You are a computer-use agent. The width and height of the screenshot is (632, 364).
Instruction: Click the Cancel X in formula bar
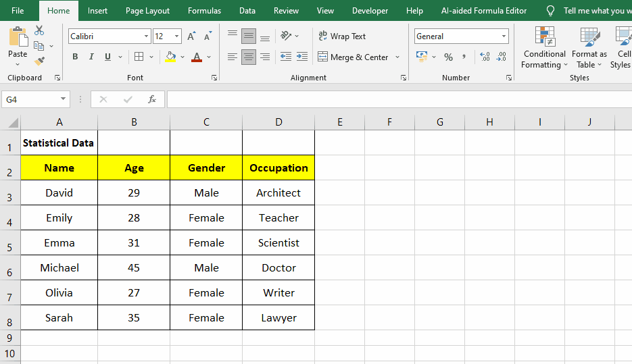(x=103, y=99)
